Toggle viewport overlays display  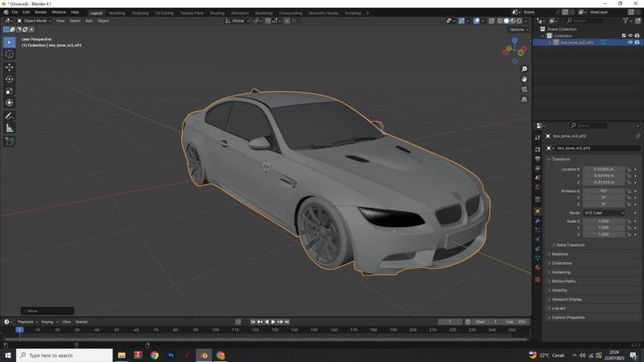point(477,21)
